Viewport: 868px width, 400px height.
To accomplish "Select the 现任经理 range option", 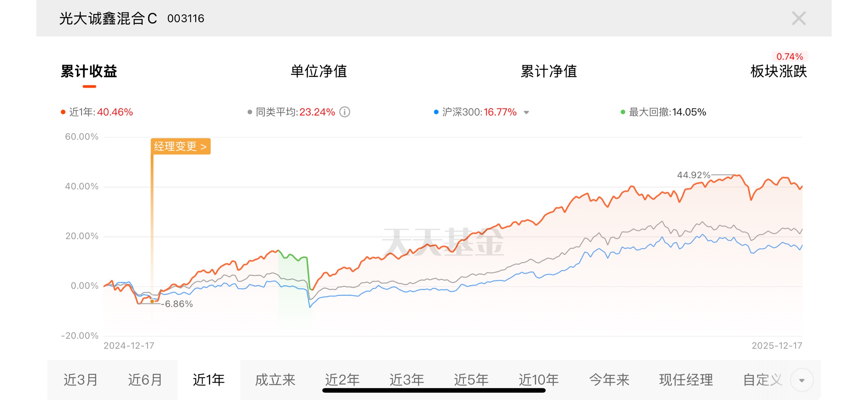I will tap(686, 380).
